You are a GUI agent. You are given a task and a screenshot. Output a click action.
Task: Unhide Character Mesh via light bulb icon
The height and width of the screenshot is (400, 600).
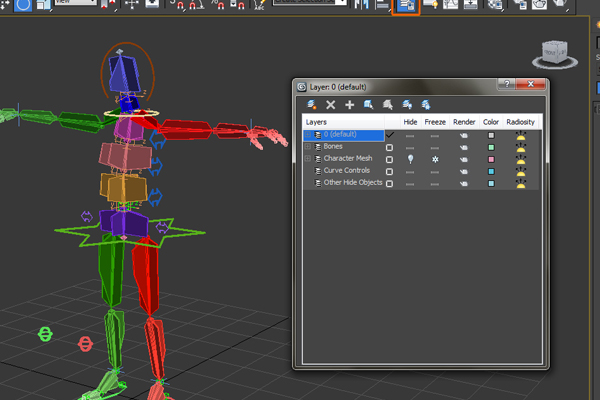pos(410,159)
